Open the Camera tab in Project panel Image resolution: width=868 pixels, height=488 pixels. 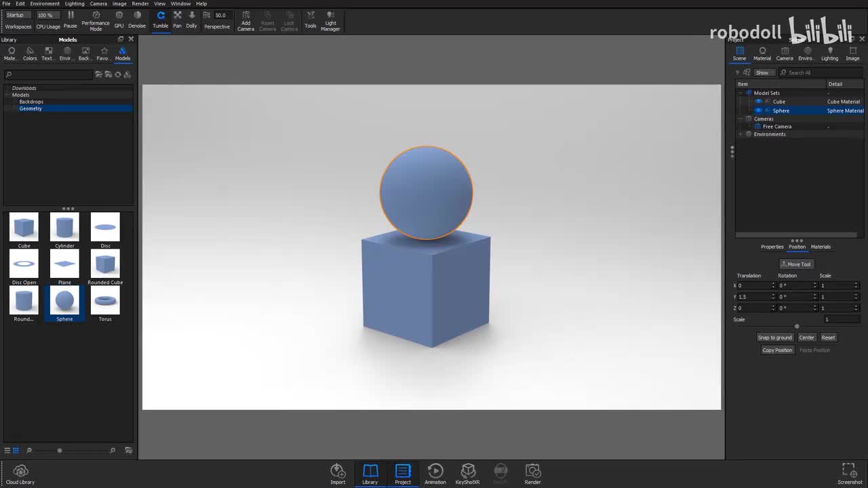[x=785, y=54]
